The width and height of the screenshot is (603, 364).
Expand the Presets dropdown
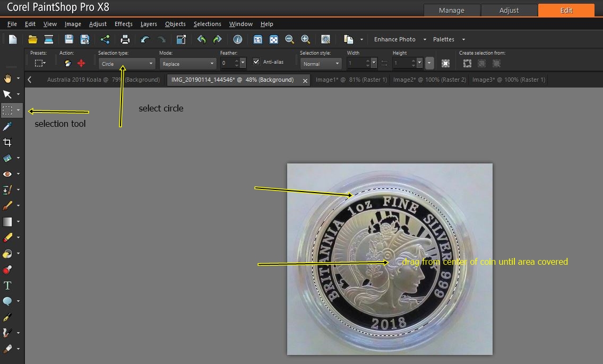40,63
